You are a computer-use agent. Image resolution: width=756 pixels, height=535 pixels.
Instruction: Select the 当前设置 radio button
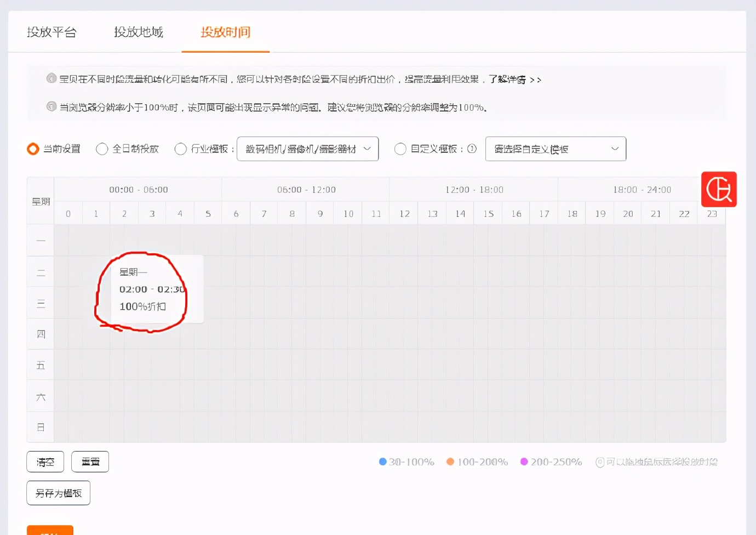click(32, 149)
